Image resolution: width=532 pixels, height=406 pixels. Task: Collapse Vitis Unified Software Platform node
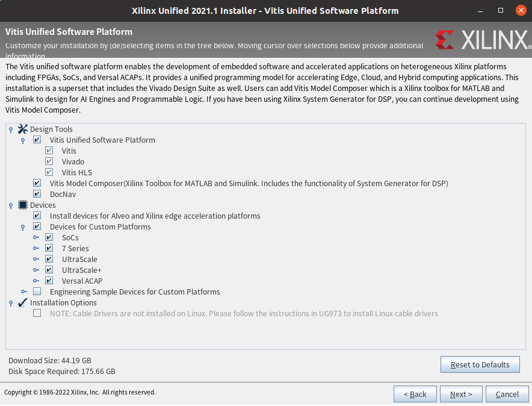23,140
